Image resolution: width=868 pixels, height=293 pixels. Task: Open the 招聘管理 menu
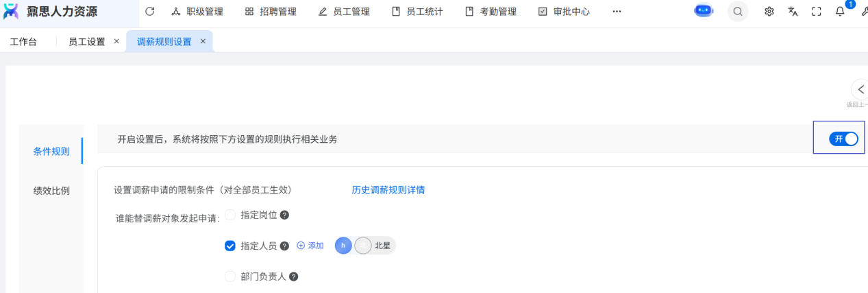pos(271,12)
